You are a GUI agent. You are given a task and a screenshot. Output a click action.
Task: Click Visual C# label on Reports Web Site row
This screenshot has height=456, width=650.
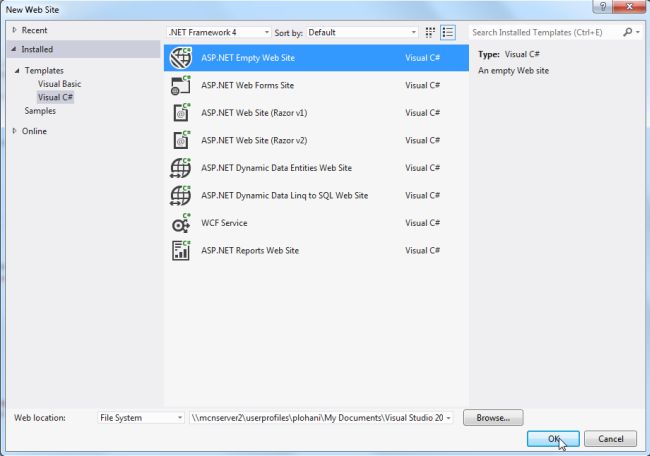click(422, 250)
